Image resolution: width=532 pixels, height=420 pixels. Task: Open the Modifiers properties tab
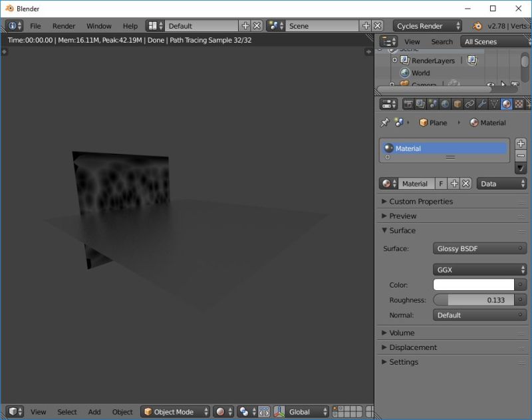tap(480, 104)
